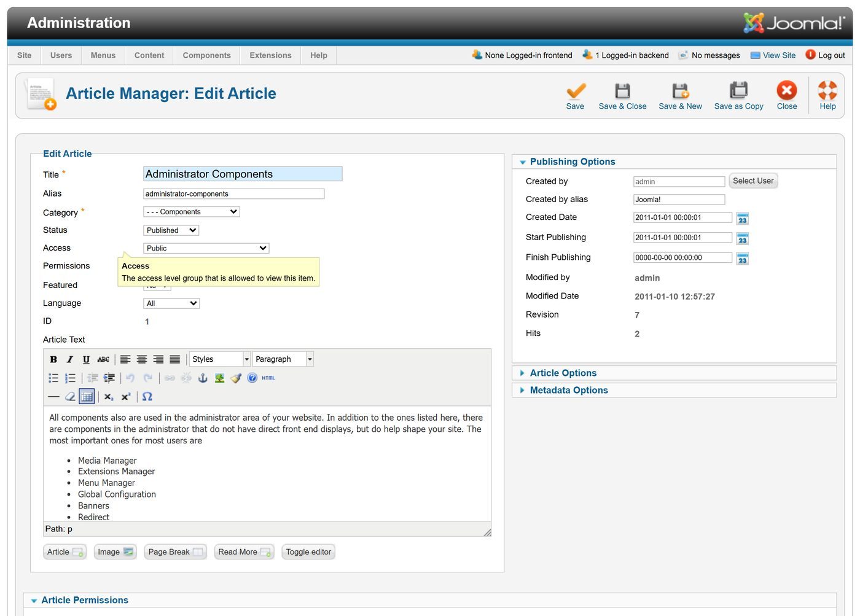Open calendar for Start Publishing

point(742,239)
